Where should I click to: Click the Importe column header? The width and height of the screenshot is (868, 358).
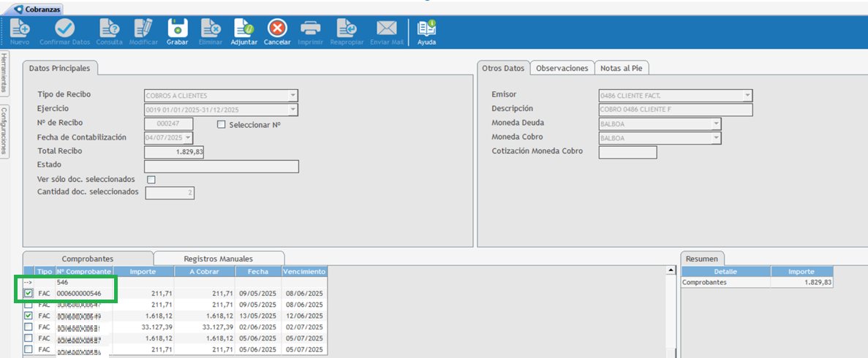[x=143, y=271]
